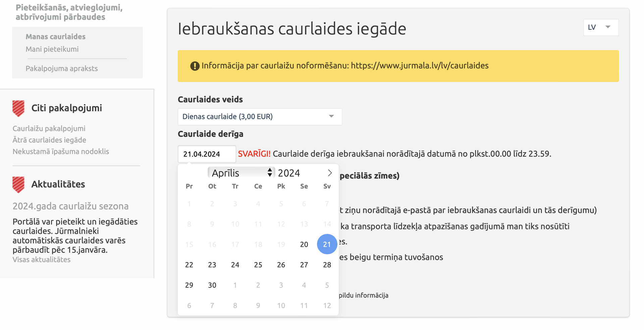The image size is (644, 330).
Task: Open Ātrā caurlaides iegāde link
Action: tap(49, 140)
